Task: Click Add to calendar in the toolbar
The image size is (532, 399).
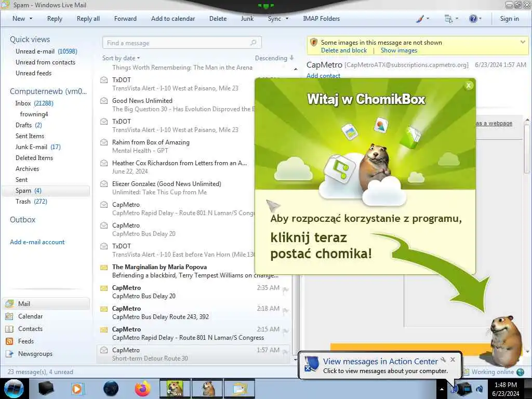Action: click(x=173, y=19)
